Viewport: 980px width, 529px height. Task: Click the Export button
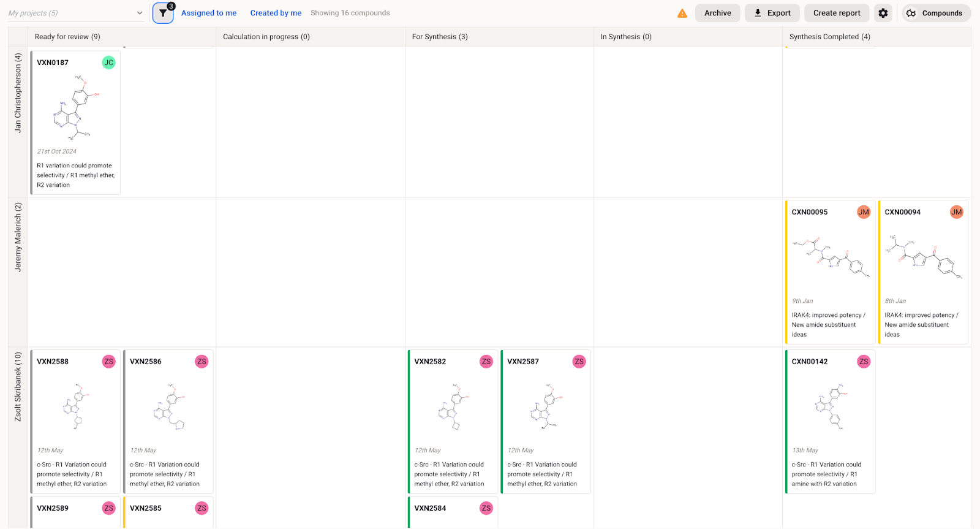[772, 13]
